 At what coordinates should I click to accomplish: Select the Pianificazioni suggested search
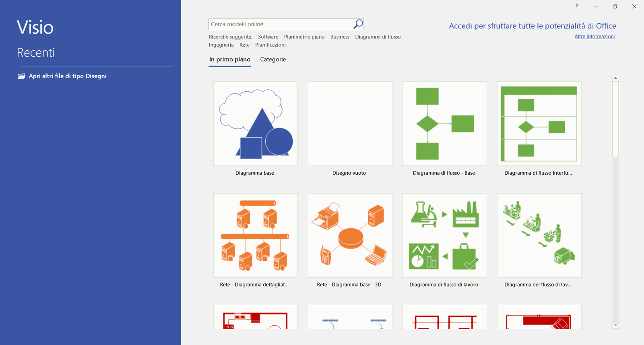coord(270,45)
